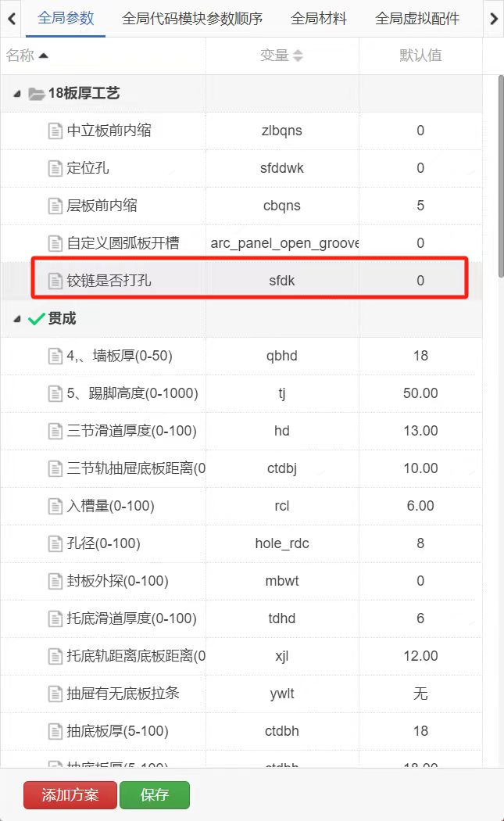
Task: Click the file icon next to 铰链是否打孔
Action: (55, 280)
